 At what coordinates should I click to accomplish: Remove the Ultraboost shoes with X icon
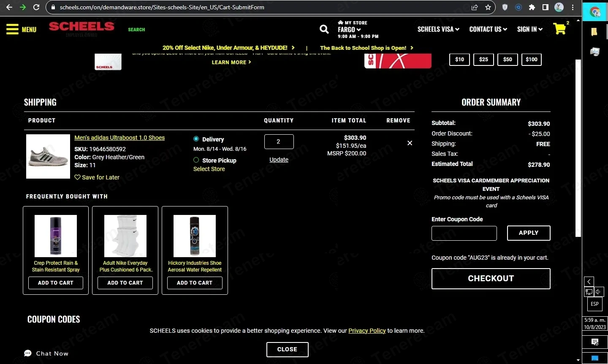coord(410,143)
